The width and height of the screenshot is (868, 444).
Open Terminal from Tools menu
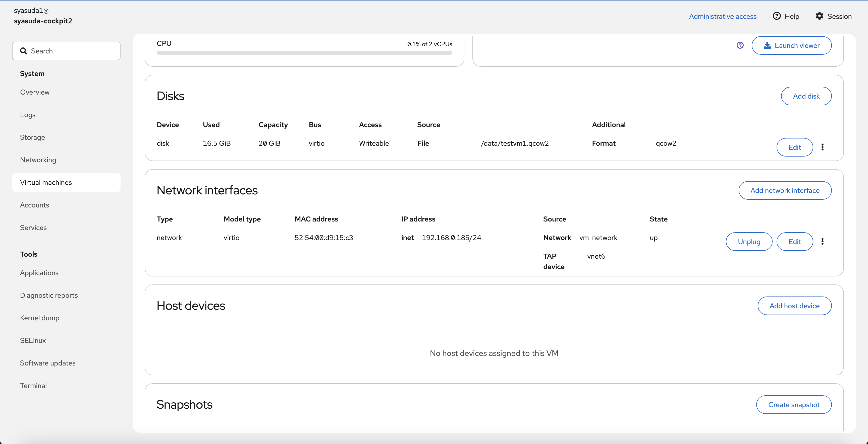(x=33, y=386)
